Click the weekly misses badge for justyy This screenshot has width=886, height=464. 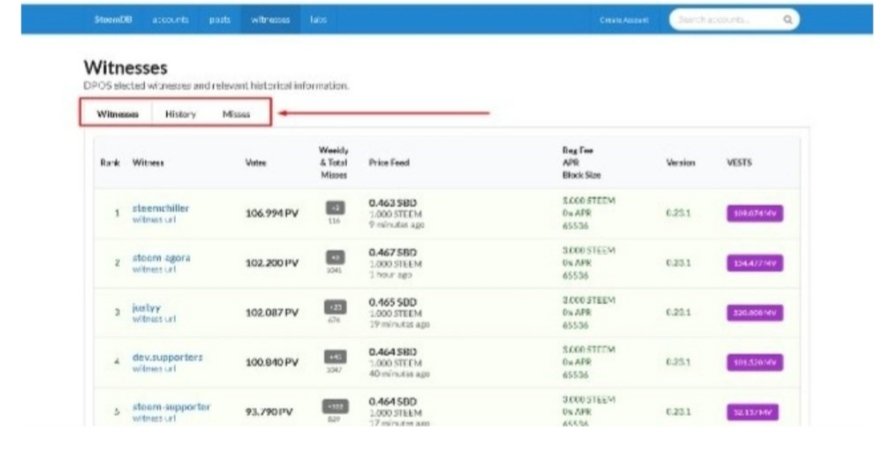pyautogui.click(x=335, y=307)
